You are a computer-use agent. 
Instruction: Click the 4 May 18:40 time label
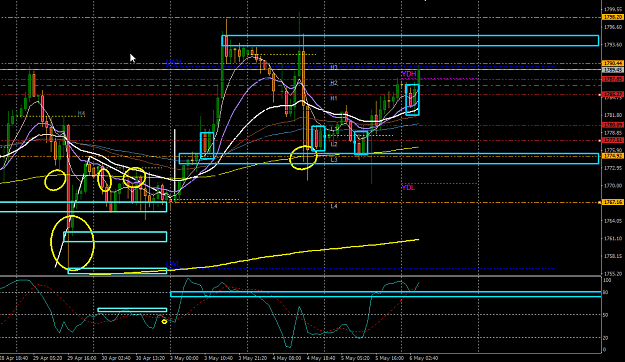coord(322,358)
